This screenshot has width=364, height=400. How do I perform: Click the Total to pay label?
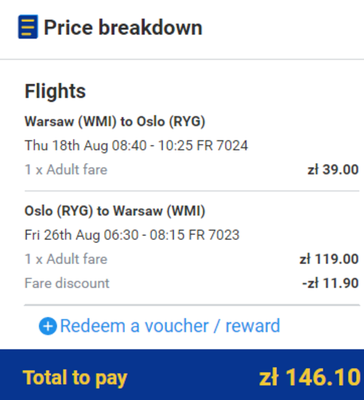[75, 378]
